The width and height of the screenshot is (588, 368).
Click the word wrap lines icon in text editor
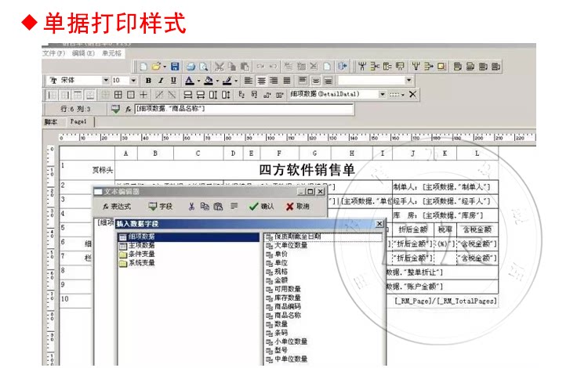click(234, 206)
